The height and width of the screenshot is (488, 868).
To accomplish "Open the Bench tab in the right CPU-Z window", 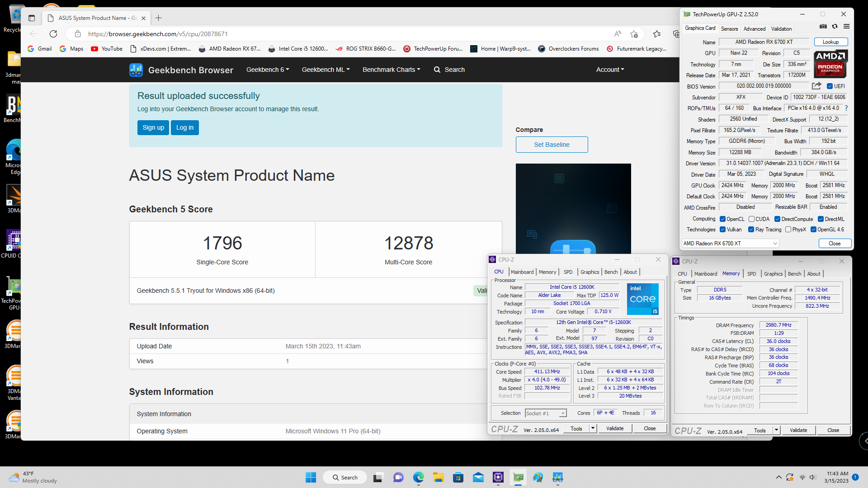I will 794,274.
